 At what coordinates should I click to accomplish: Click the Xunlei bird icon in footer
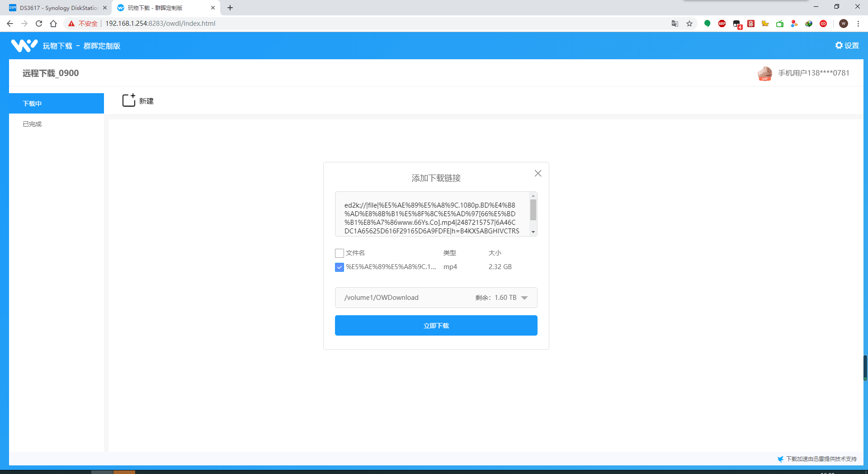780,459
